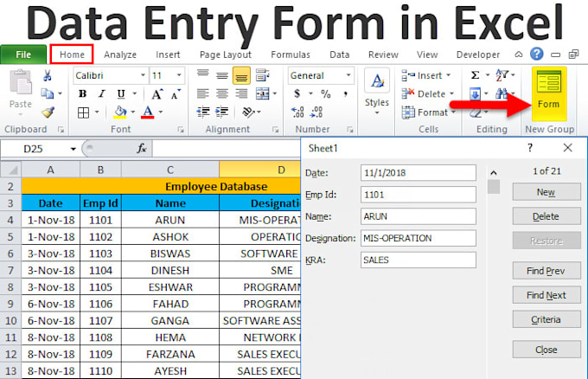Click the Cut scissors icon
The width and height of the screenshot is (588, 379).
pyautogui.click(x=48, y=75)
